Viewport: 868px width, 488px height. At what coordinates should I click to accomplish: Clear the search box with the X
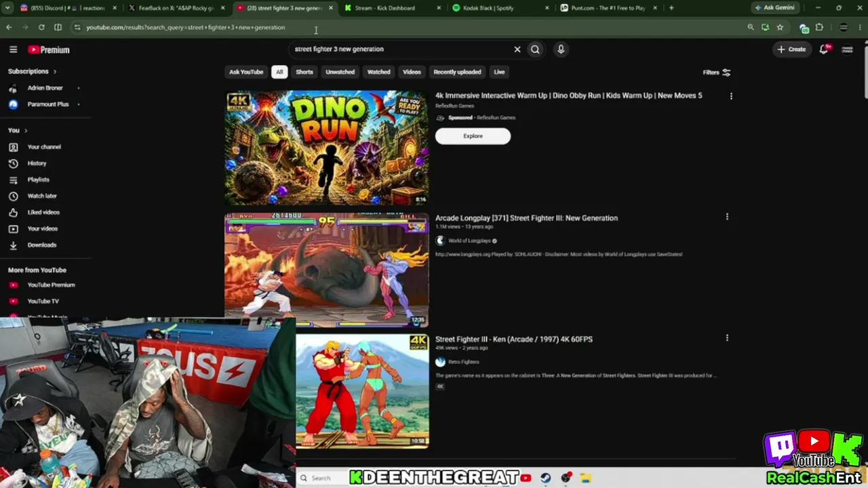point(517,49)
